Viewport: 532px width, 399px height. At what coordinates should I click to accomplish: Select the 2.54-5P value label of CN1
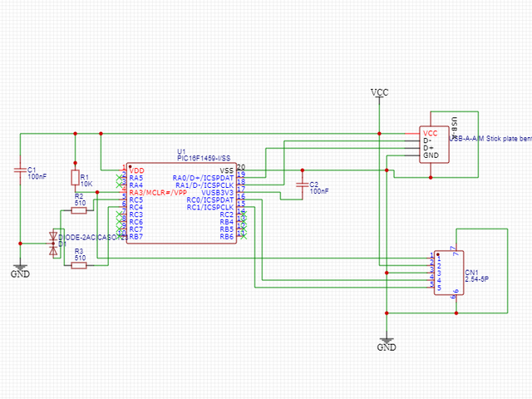click(476, 280)
